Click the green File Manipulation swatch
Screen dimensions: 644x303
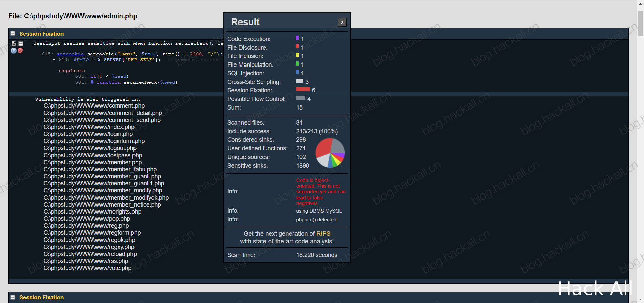[297, 64]
